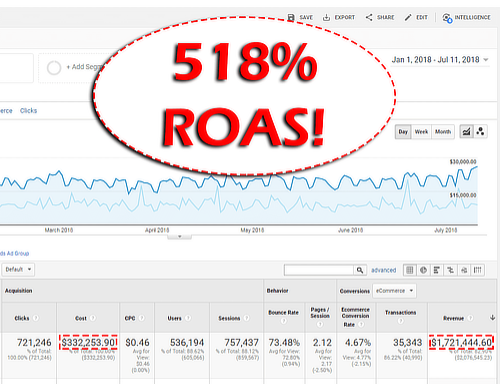Click the bounce rate value 73.48%
The width and height of the screenshot is (500, 384).
[284, 342]
